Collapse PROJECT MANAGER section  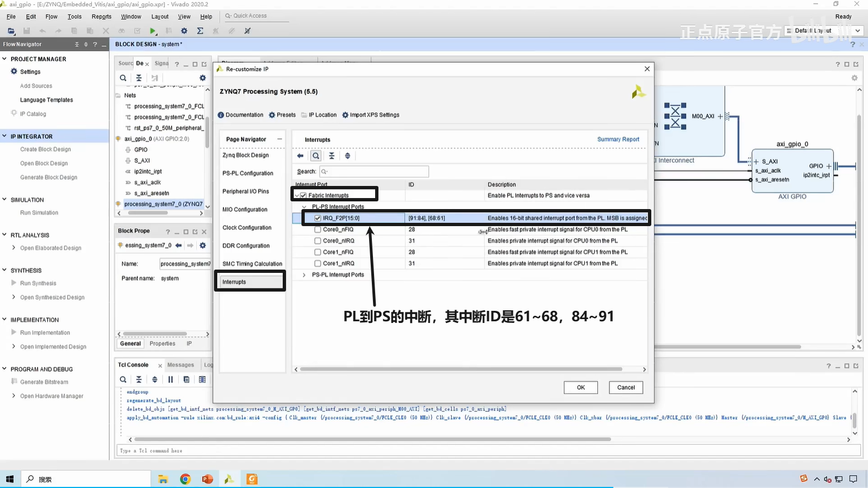click(x=4, y=59)
